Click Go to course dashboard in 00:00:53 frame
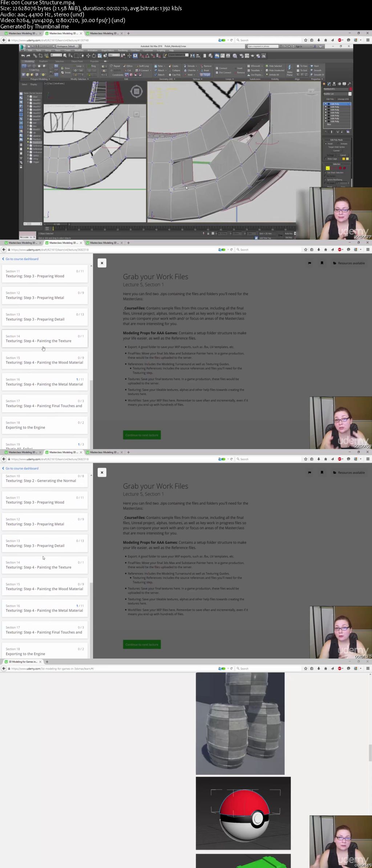The height and width of the screenshot is (868, 372). (20, 259)
